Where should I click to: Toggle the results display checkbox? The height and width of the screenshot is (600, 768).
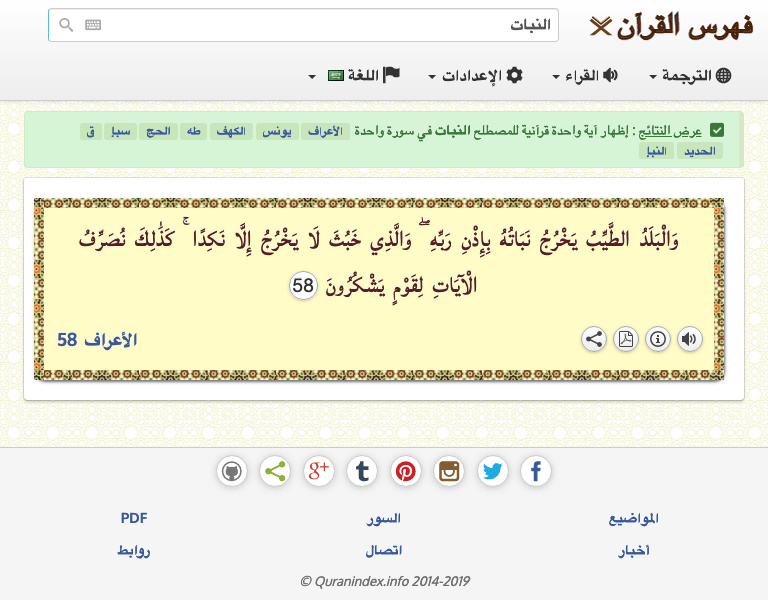pos(717,131)
